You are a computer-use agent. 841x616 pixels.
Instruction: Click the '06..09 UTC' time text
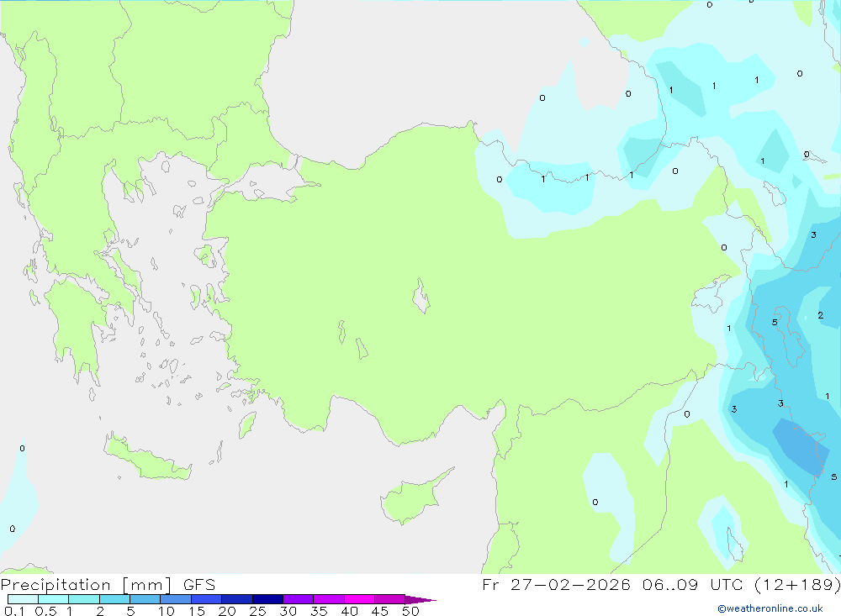[693, 584]
